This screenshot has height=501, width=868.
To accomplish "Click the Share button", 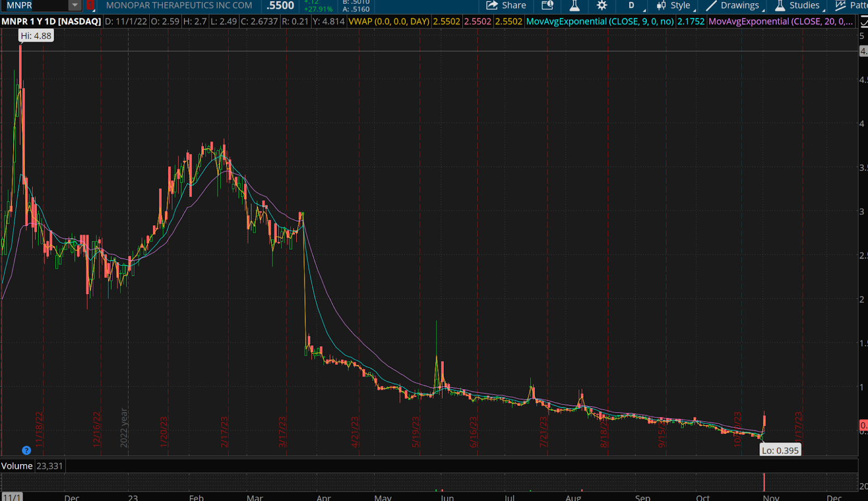I will tap(506, 5).
